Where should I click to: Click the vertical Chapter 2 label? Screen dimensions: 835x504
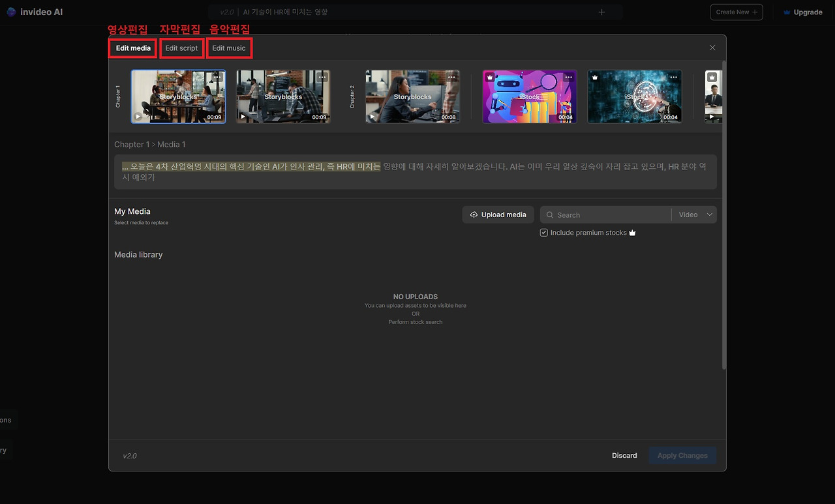coord(352,96)
